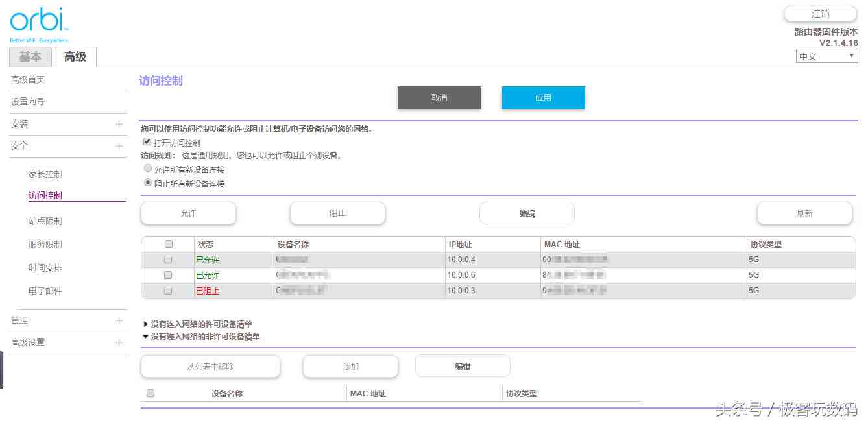Toggle select-all checkbox in device table header
Viewport: 868px width, 423px height.
click(169, 245)
